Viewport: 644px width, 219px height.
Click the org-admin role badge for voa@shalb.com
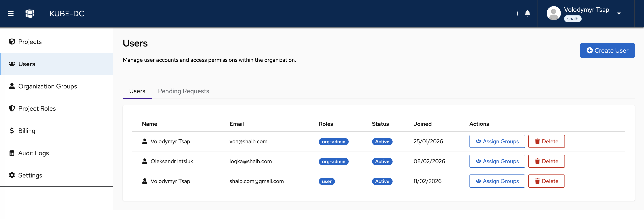[334, 141]
